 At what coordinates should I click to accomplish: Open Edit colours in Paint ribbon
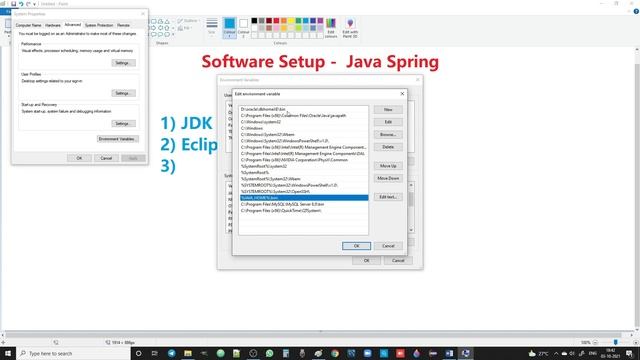(331, 28)
